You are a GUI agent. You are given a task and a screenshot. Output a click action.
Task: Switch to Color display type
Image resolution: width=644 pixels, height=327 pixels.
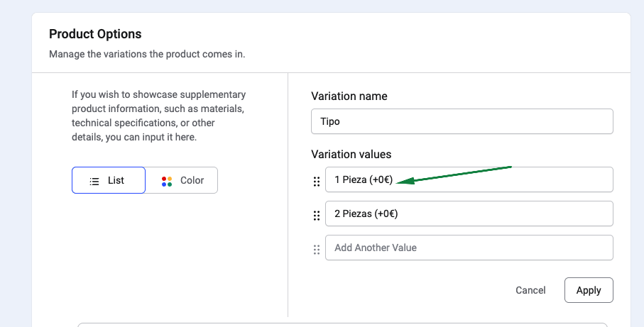point(182,180)
